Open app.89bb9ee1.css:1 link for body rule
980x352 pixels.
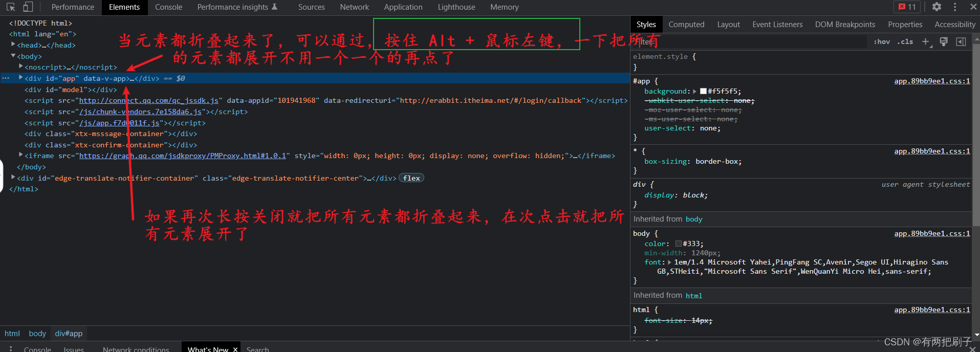(932, 233)
